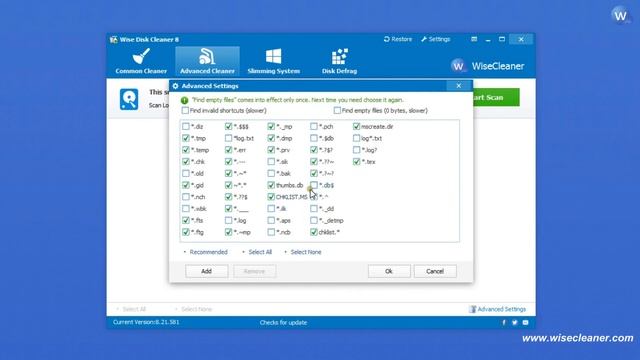Click Select None in Advanced Settings dialog
This screenshot has width=640, height=360.
pyautogui.click(x=306, y=252)
